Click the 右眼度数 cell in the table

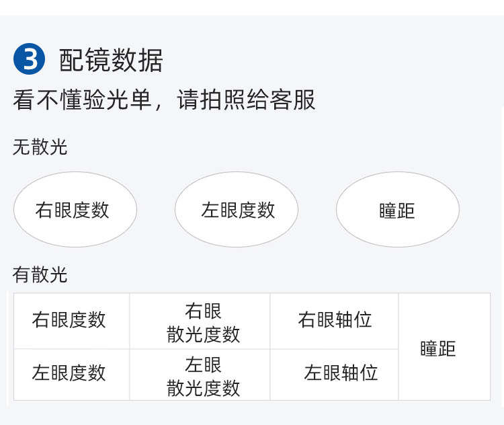(x=69, y=320)
